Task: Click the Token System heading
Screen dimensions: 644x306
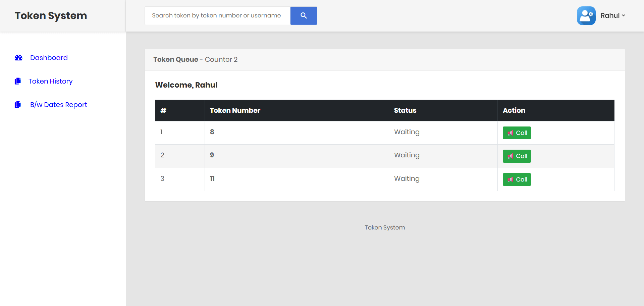Action: pyautogui.click(x=51, y=15)
